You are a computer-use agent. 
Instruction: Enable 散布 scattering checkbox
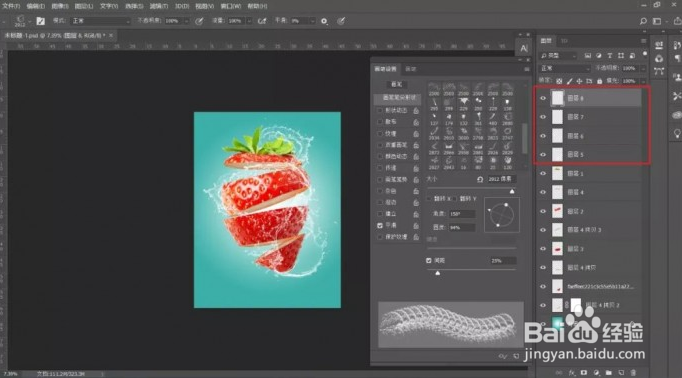pyautogui.click(x=380, y=122)
